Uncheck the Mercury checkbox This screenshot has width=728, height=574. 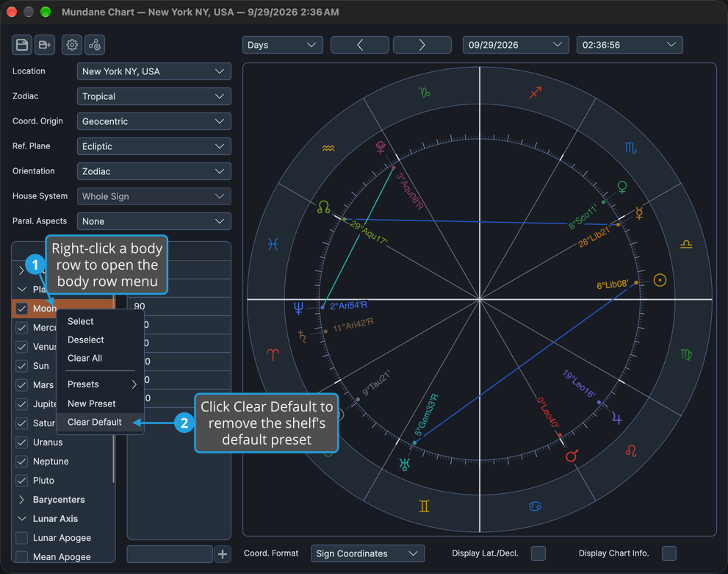coord(22,328)
